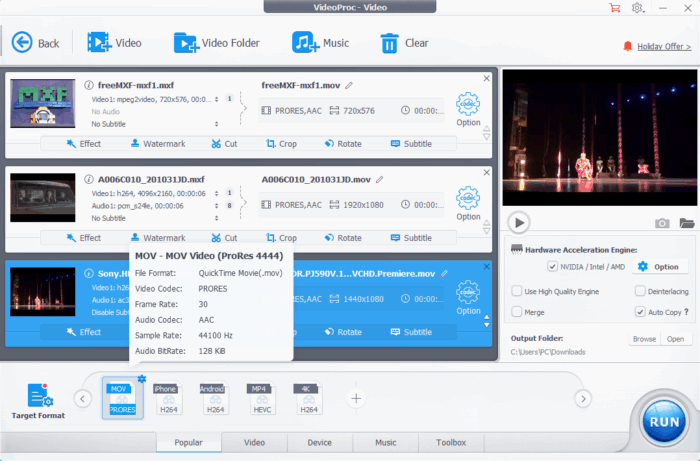Go Back to the main screen
700x461 pixels.
pos(35,43)
